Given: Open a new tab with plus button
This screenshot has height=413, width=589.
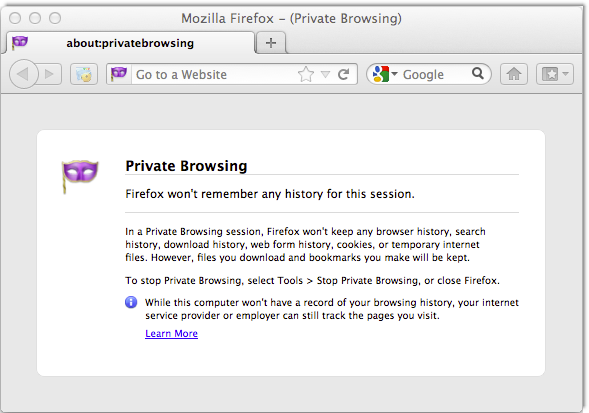Looking at the screenshot, I should pos(271,43).
